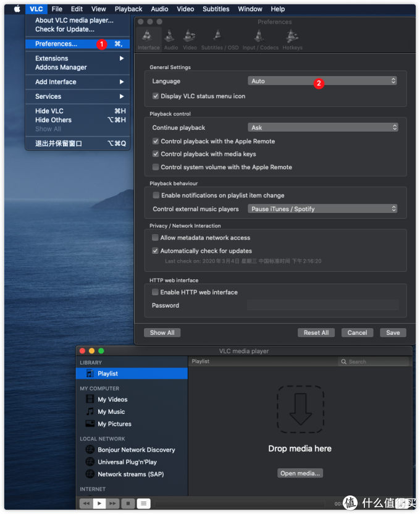Enable HTTP web interface checkbox

(155, 292)
